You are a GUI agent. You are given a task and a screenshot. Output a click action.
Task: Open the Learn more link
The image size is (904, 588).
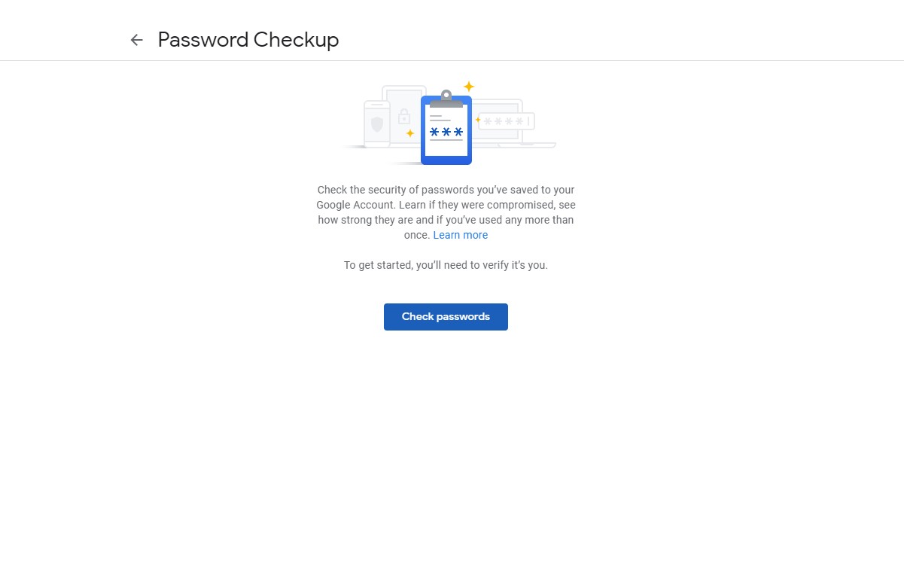[461, 235]
